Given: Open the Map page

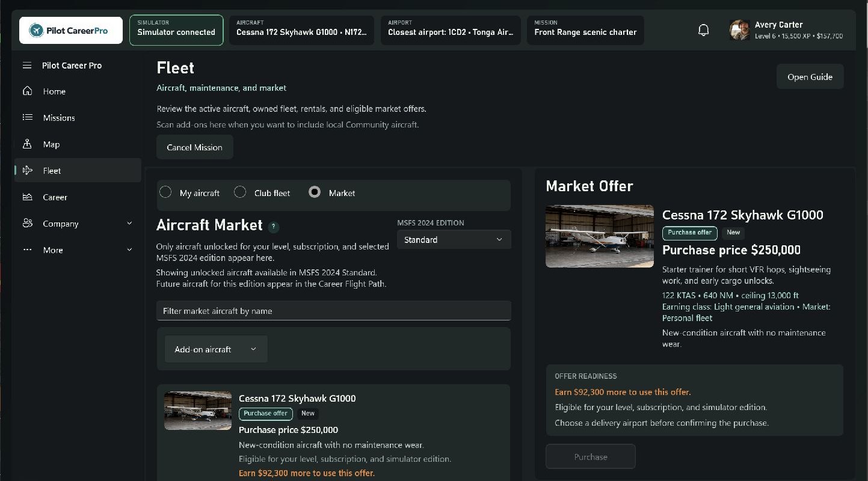Looking at the screenshot, I should coord(78,144).
